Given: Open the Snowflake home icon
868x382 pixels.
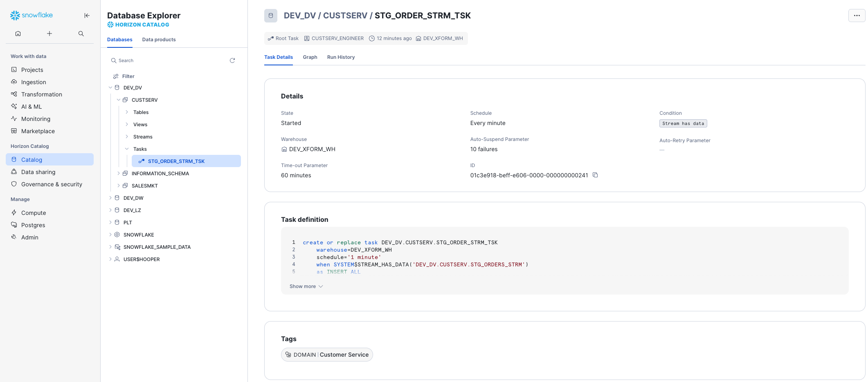Looking at the screenshot, I should click(x=18, y=34).
